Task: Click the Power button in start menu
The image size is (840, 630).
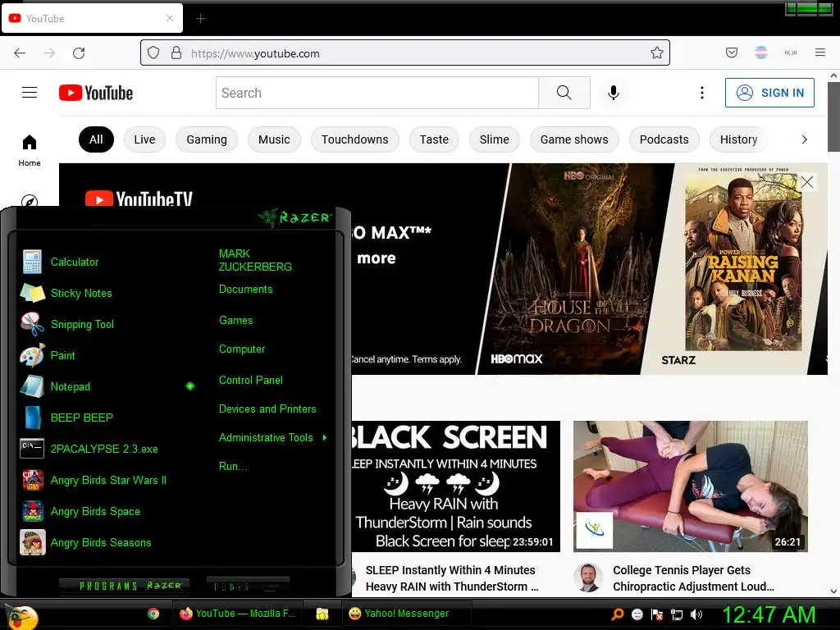Action: coord(248,586)
